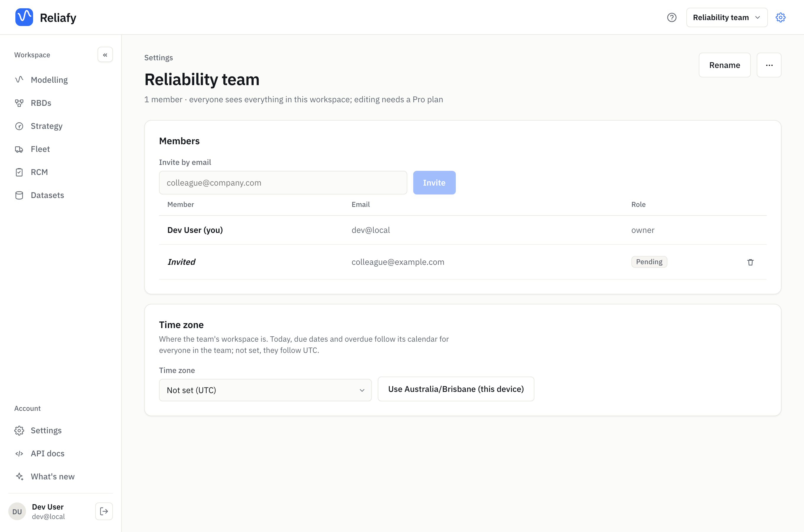804x532 pixels.
Task: Open What's new in the Account section
Action: (60, 476)
